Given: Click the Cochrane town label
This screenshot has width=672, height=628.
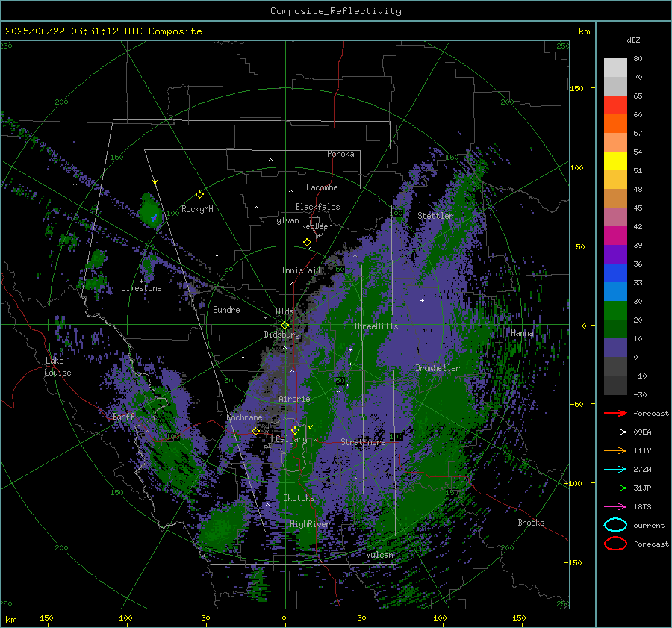Looking at the screenshot, I should pos(244,417).
